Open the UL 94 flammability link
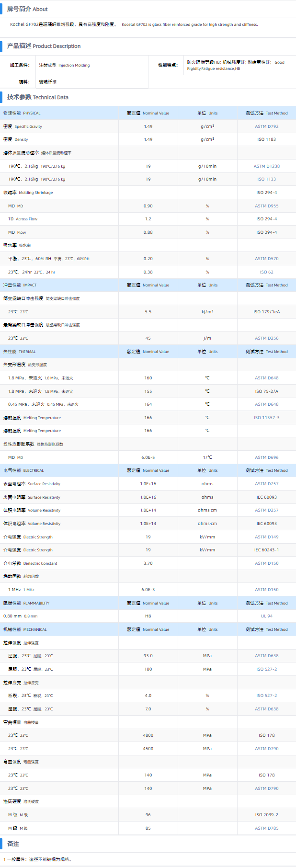The width and height of the screenshot is (296, 868). (x=266, y=616)
